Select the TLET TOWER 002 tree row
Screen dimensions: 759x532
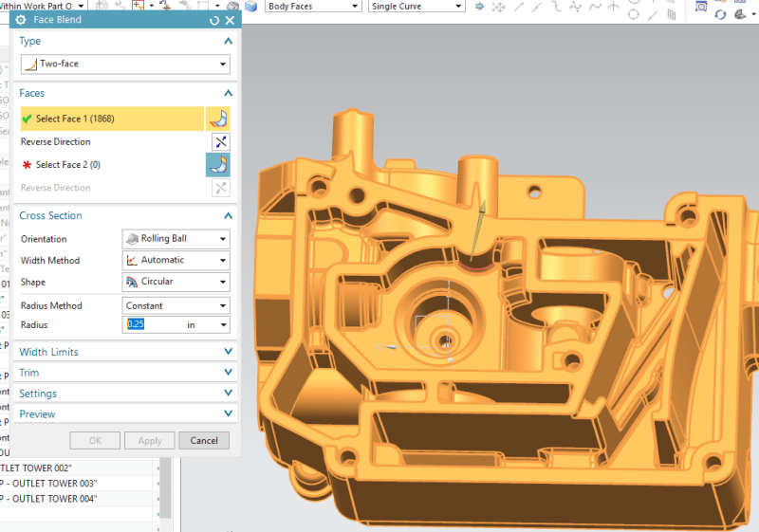(78, 468)
